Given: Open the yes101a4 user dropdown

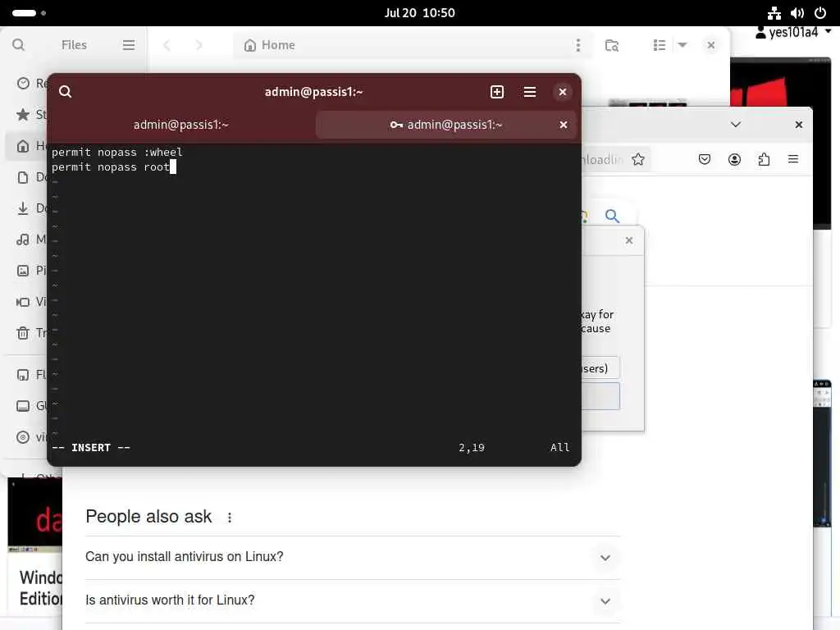Looking at the screenshot, I should [793, 33].
